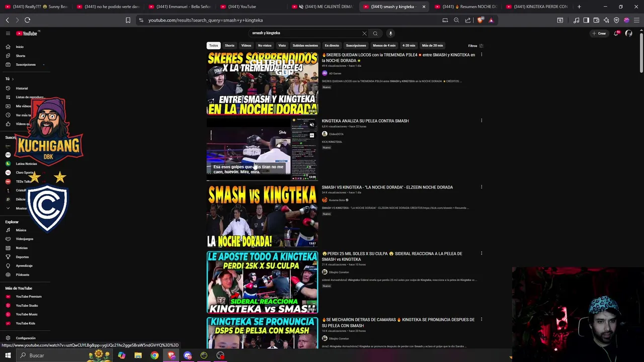644x362 pixels.
Task: Select the Shorts filter chip
Action: (x=229, y=46)
